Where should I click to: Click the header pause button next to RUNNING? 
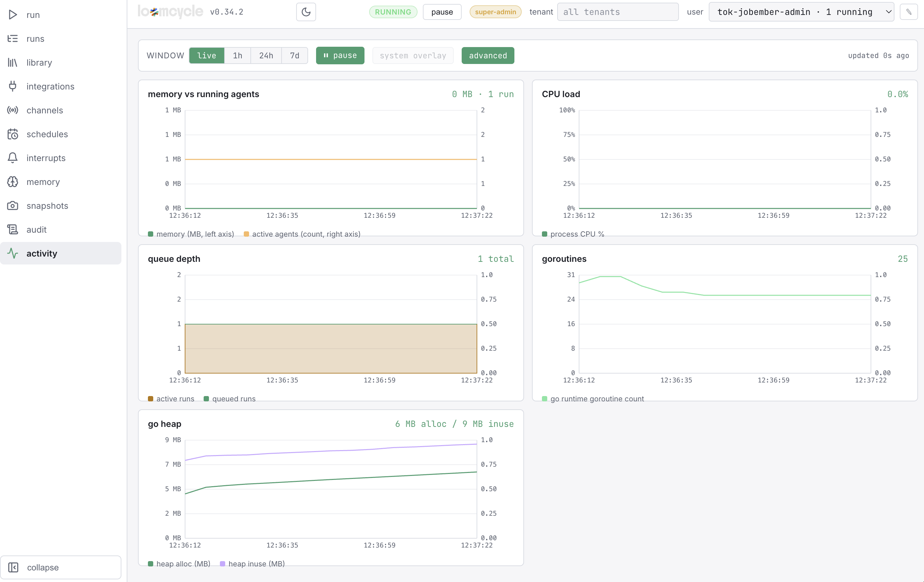[x=442, y=12]
